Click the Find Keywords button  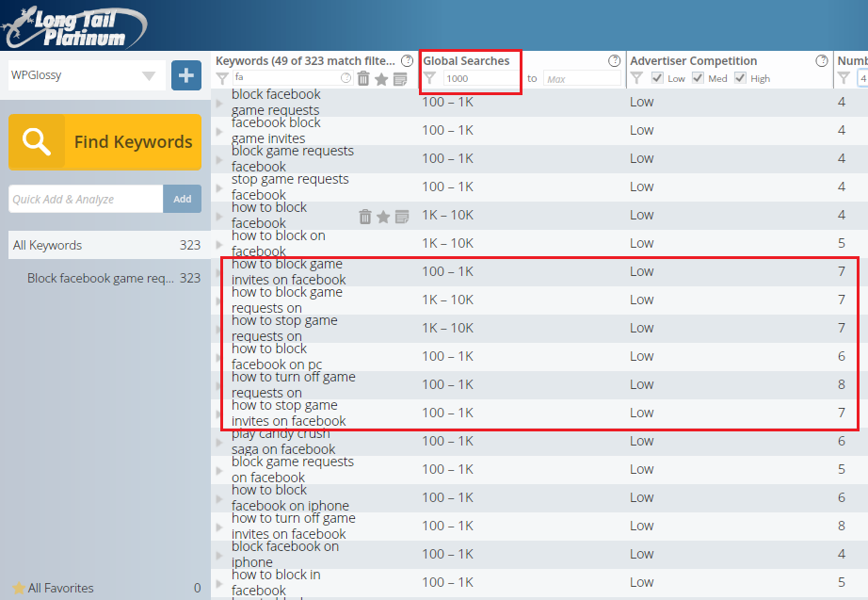pyautogui.click(x=105, y=142)
